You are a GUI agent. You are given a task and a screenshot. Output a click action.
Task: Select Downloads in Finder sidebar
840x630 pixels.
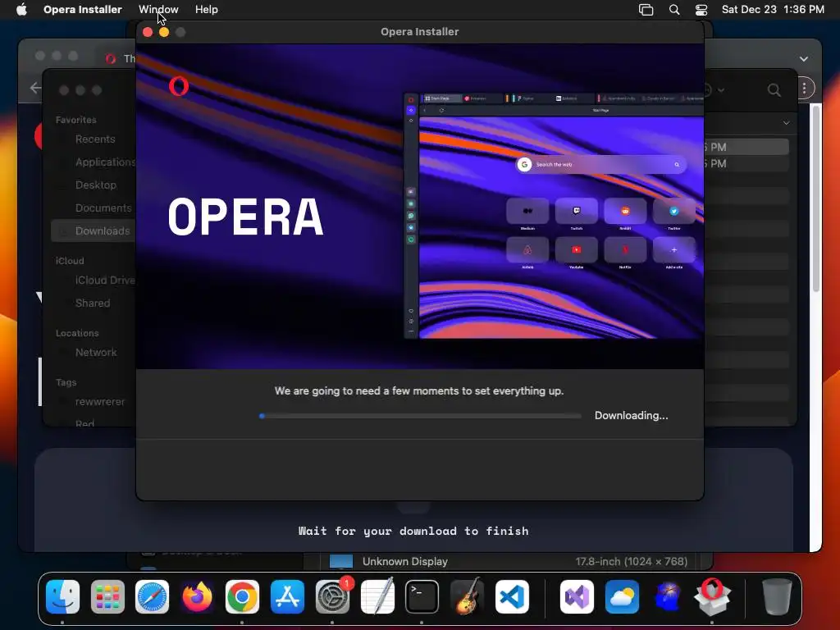pyautogui.click(x=94, y=231)
